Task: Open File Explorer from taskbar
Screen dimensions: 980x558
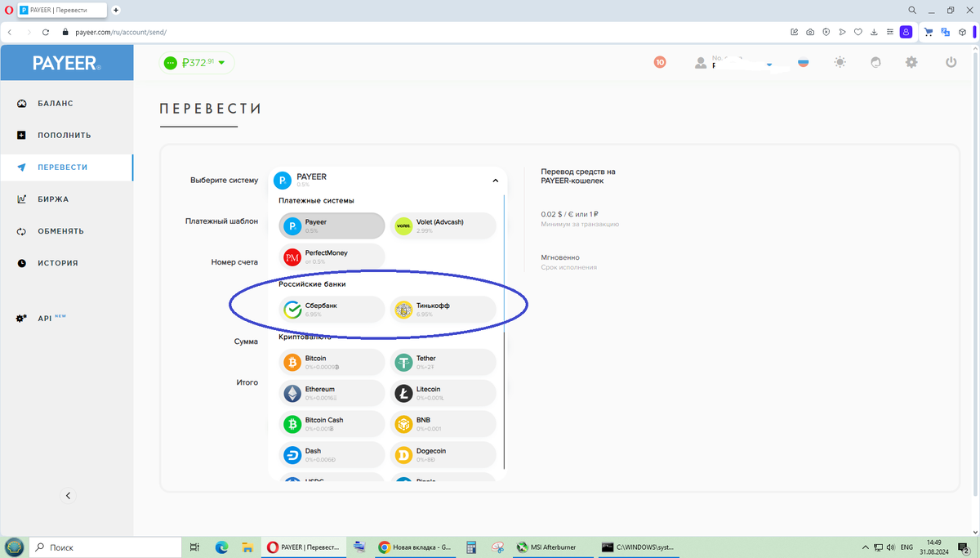Action: click(247, 547)
